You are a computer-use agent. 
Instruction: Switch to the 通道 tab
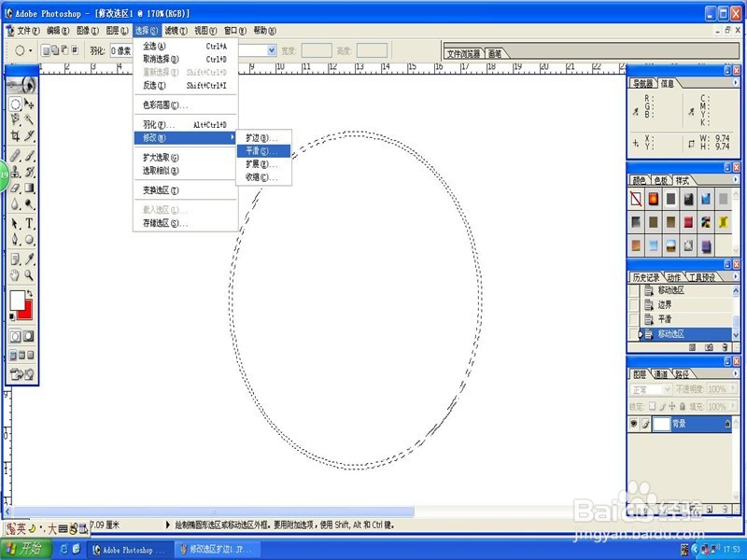tap(661, 374)
